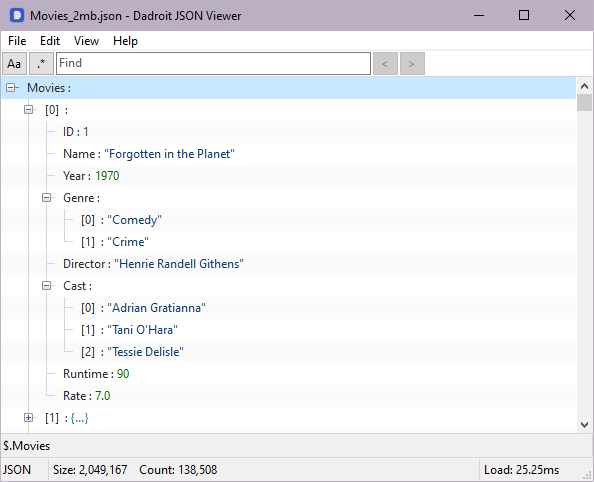Collapse the Genre array node
This screenshot has width=594, height=482.
tap(46, 198)
